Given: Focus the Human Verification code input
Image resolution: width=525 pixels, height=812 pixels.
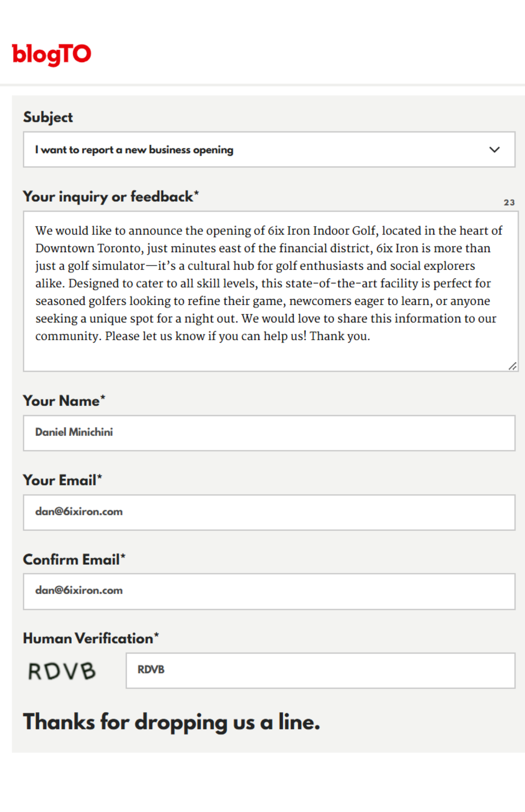Looking at the screenshot, I should pos(320,670).
